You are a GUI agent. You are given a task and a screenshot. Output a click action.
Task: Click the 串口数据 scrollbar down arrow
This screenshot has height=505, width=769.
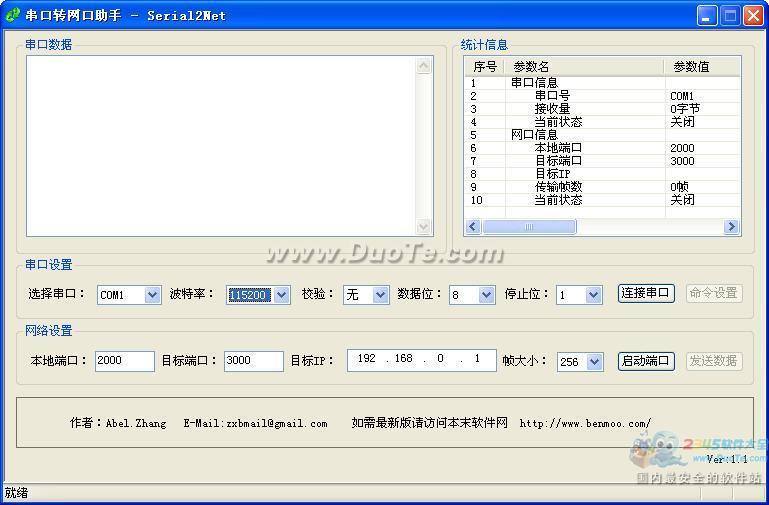click(x=424, y=227)
